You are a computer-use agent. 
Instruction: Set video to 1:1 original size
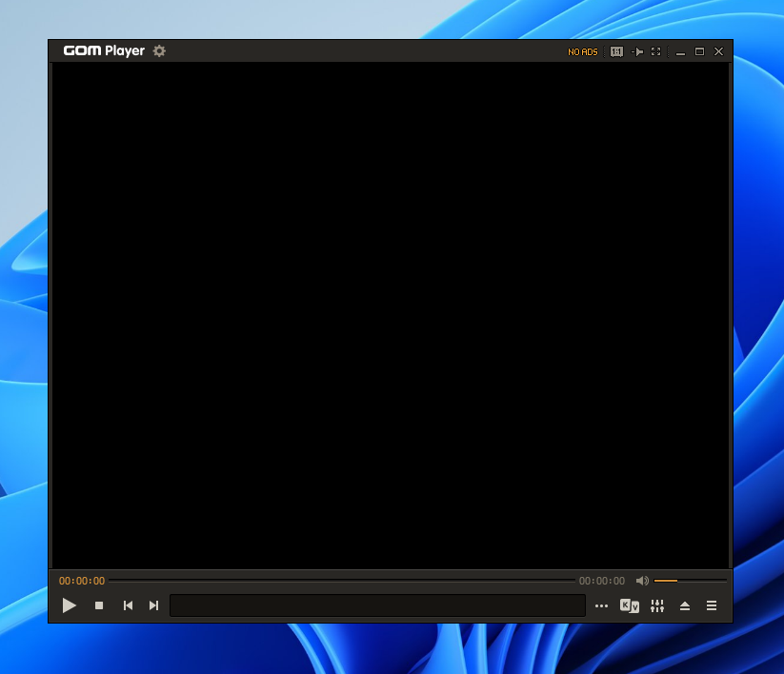point(616,52)
